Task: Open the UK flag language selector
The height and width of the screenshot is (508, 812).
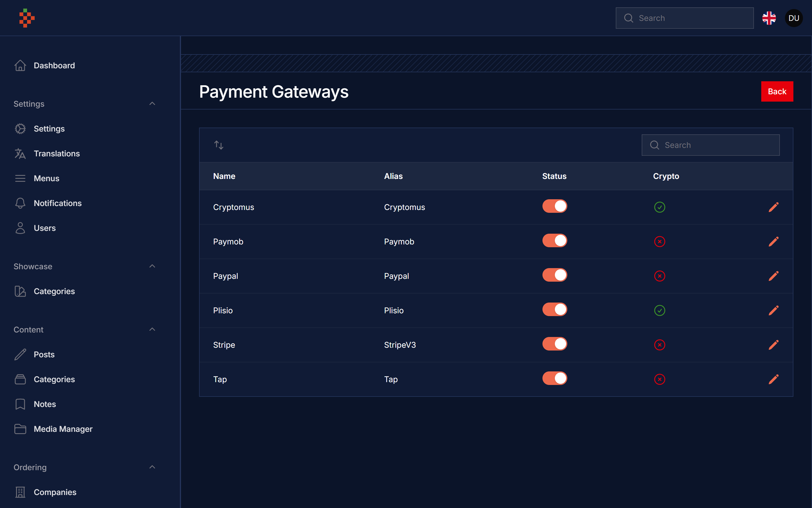Action: tap(769, 18)
